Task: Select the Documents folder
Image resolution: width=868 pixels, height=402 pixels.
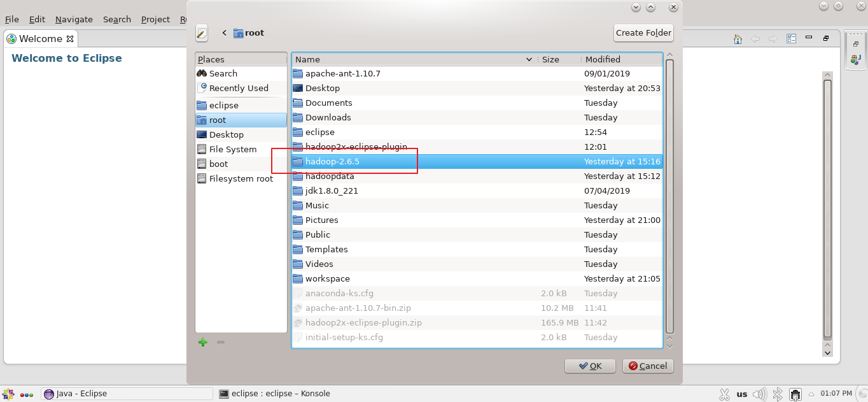Action: (477, 103)
